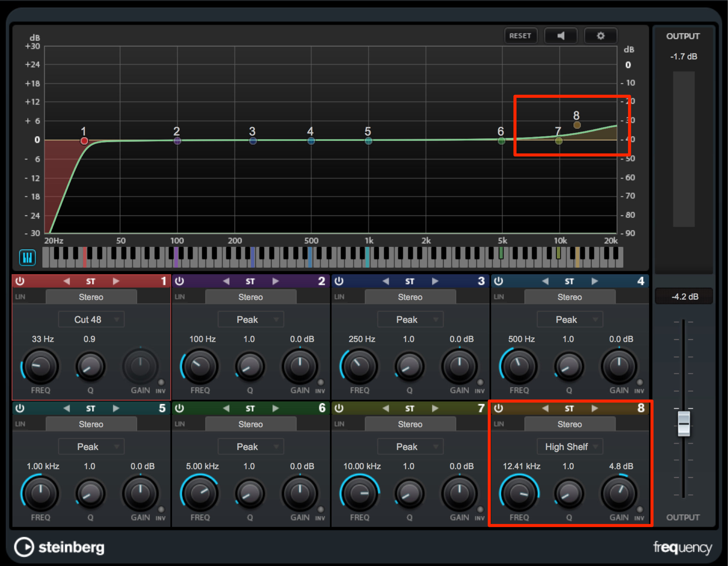The height and width of the screenshot is (566, 728).
Task: Select Stereo tab in band 6
Action: (251, 424)
